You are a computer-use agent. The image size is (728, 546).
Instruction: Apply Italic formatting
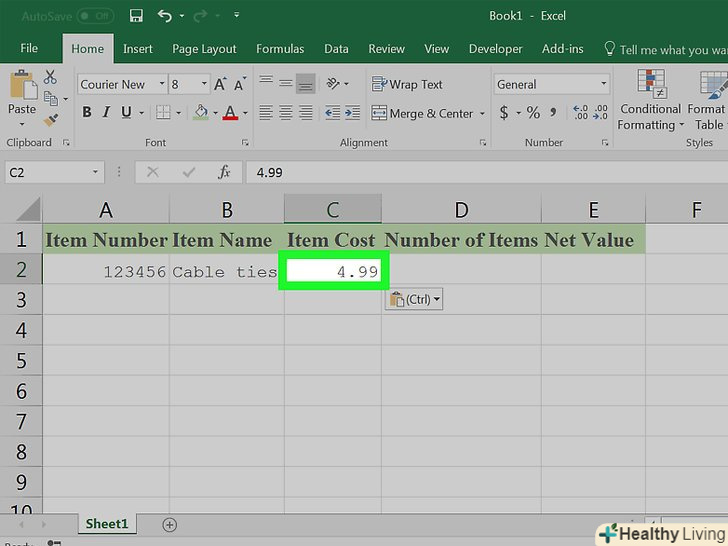[109, 113]
